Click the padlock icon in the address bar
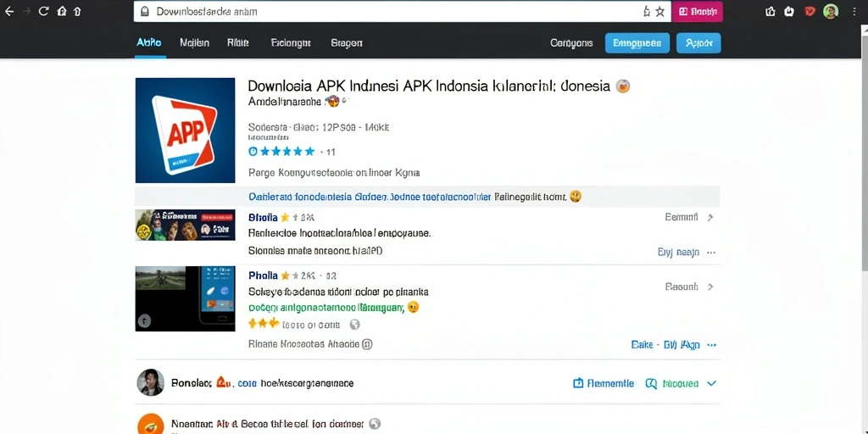 [145, 11]
